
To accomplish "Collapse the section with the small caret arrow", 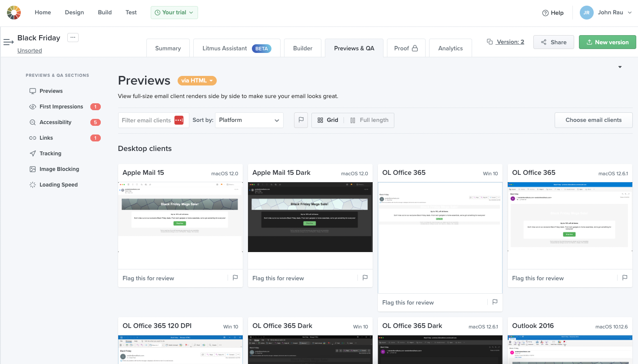I will point(620,67).
